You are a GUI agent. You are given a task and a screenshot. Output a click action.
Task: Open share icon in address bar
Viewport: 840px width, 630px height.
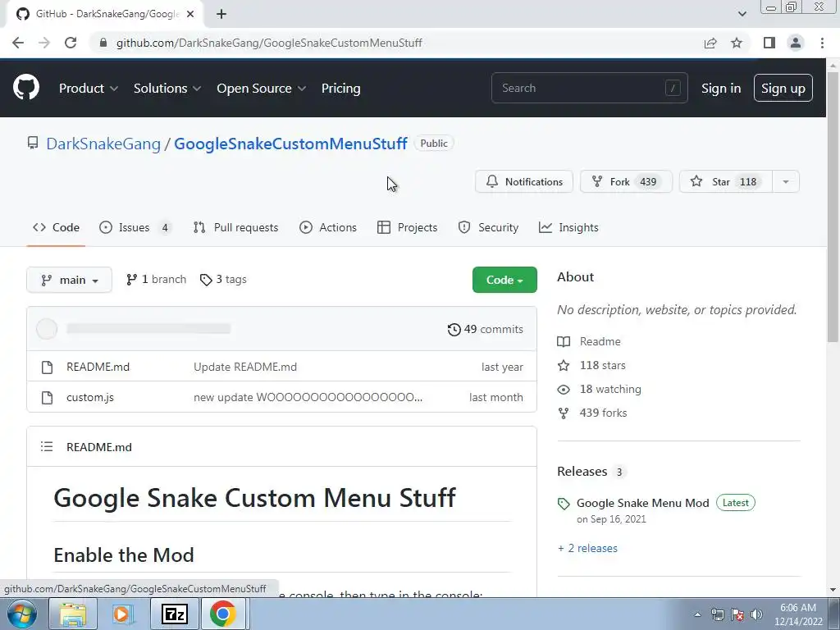pyautogui.click(x=710, y=43)
